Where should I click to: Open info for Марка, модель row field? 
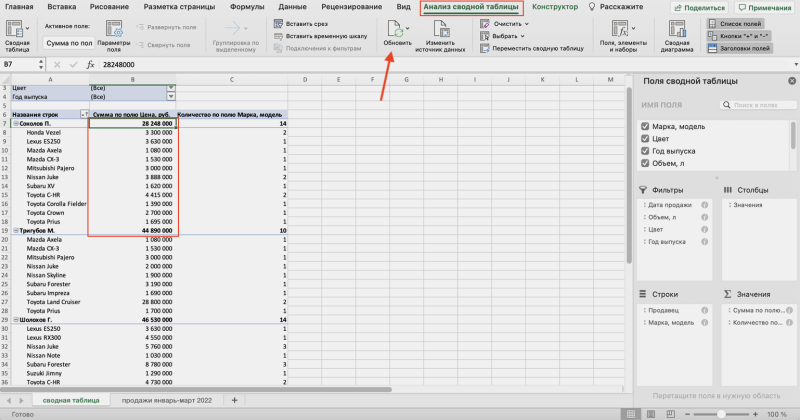click(x=705, y=322)
